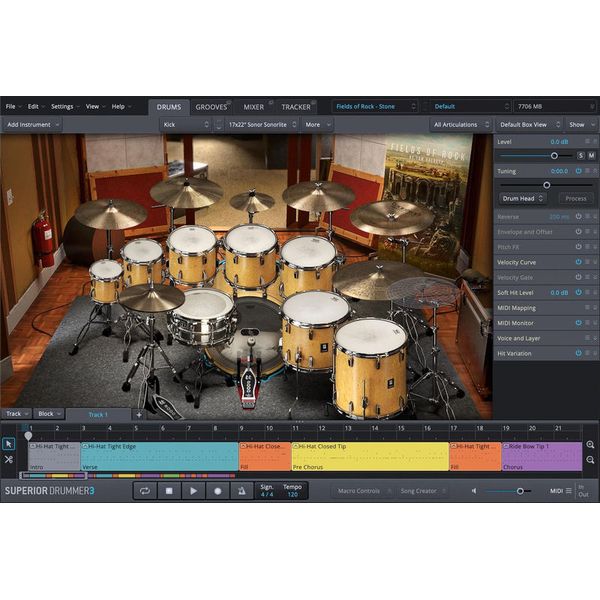Image resolution: width=600 pixels, height=600 pixels.
Task: Zoom out on the song track
Action: coord(590,460)
